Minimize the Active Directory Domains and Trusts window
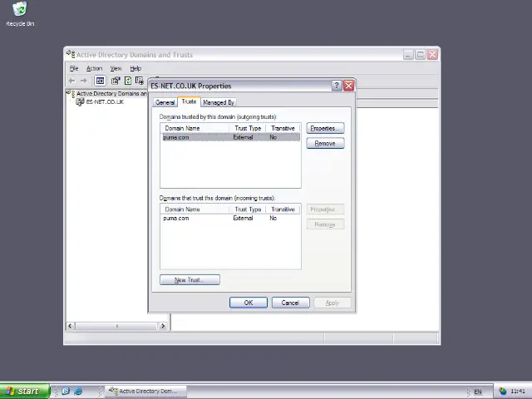The image size is (532, 399). pos(408,55)
